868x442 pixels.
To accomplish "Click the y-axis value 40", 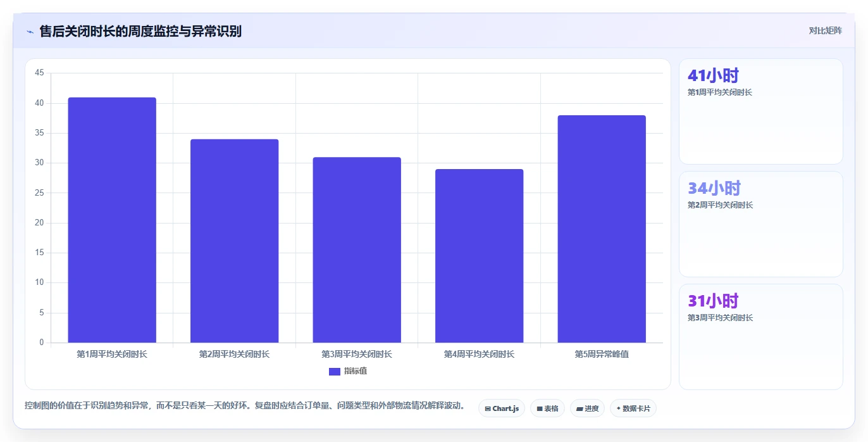I will coord(39,103).
